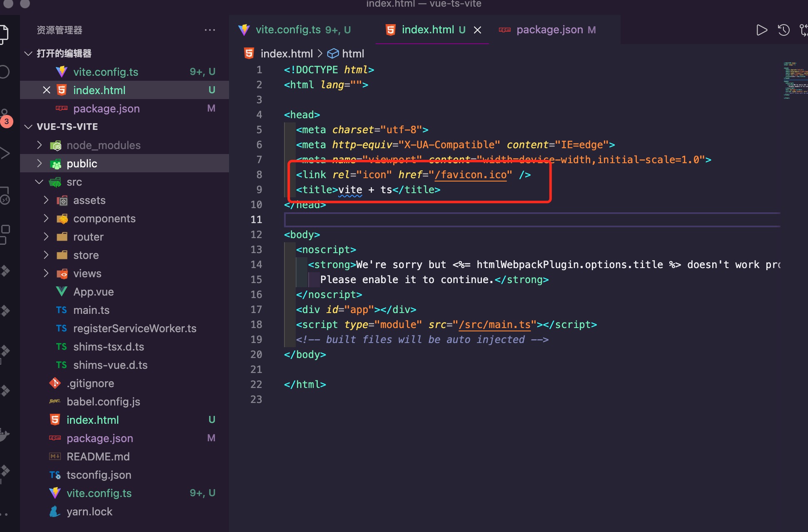Expand the components folder
The height and width of the screenshot is (532, 808).
46,218
